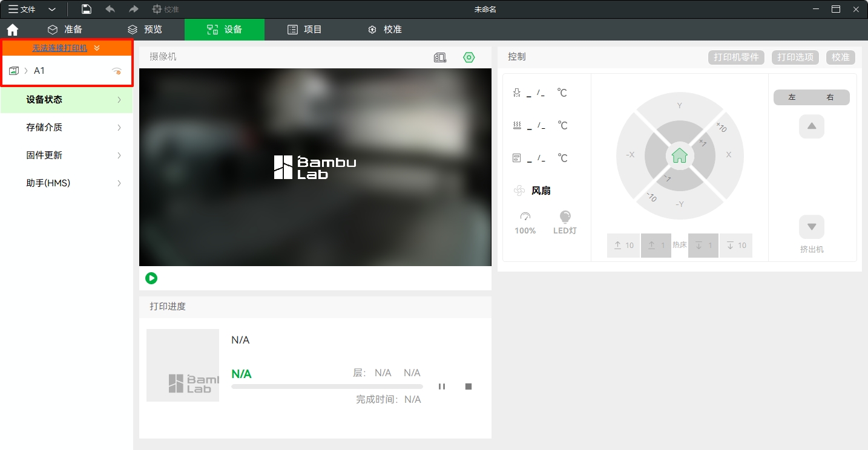Click the print progress bar

coord(327,386)
